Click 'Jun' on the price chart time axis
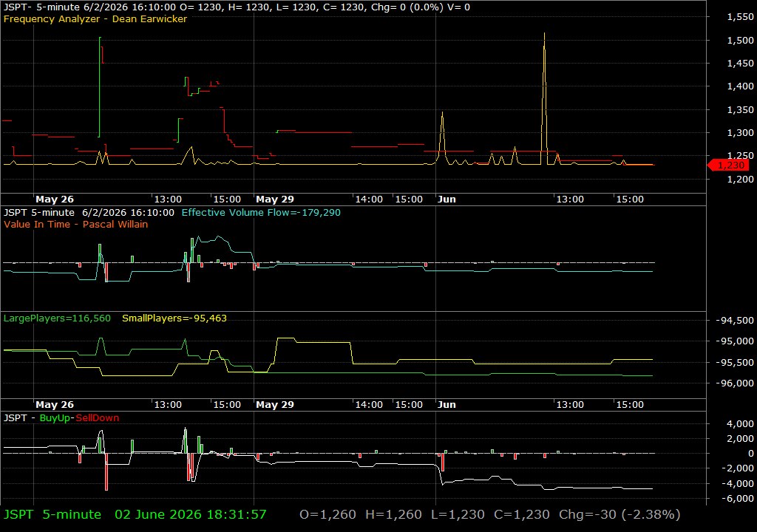This screenshot has height=532, width=757. (447, 199)
